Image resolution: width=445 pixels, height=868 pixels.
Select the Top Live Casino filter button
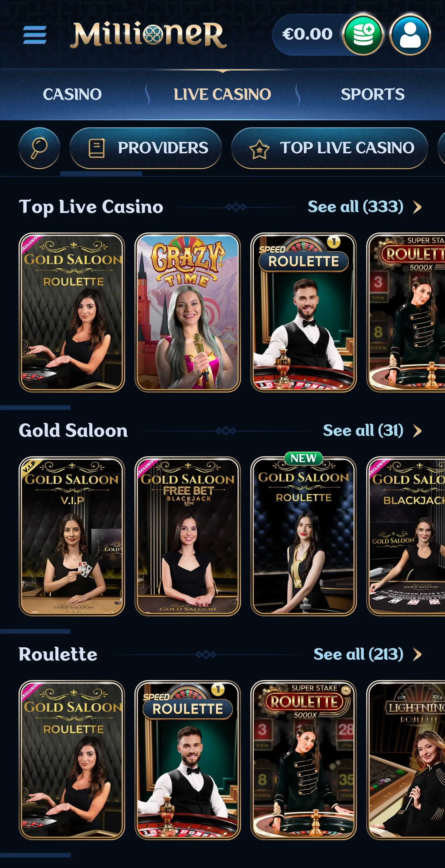pyautogui.click(x=329, y=148)
